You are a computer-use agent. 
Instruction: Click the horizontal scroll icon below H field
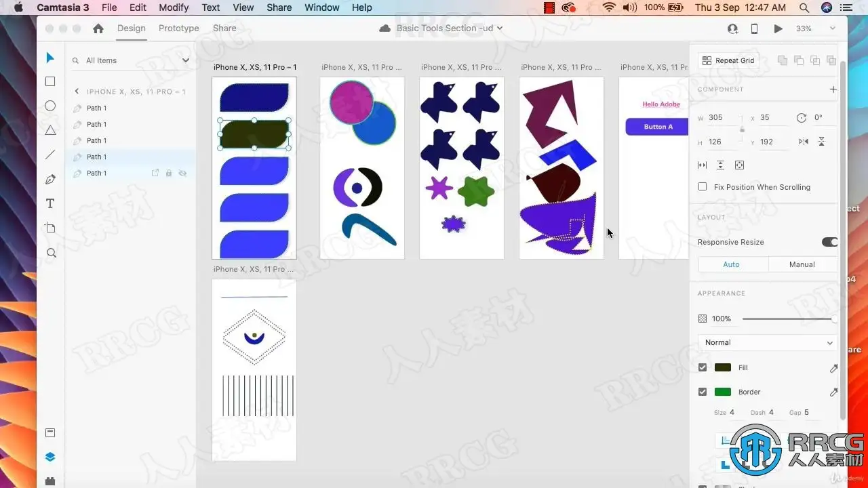coord(702,165)
